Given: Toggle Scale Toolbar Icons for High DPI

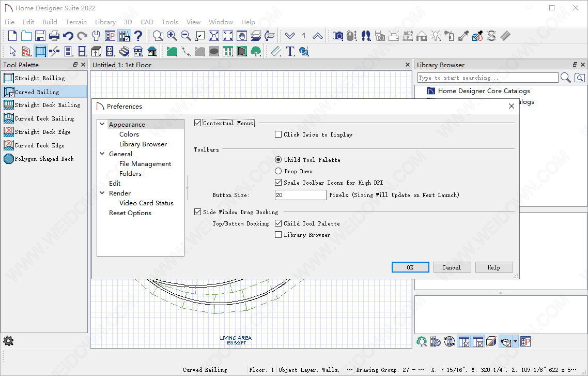Looking at the screenshot, I should [278, 183].
